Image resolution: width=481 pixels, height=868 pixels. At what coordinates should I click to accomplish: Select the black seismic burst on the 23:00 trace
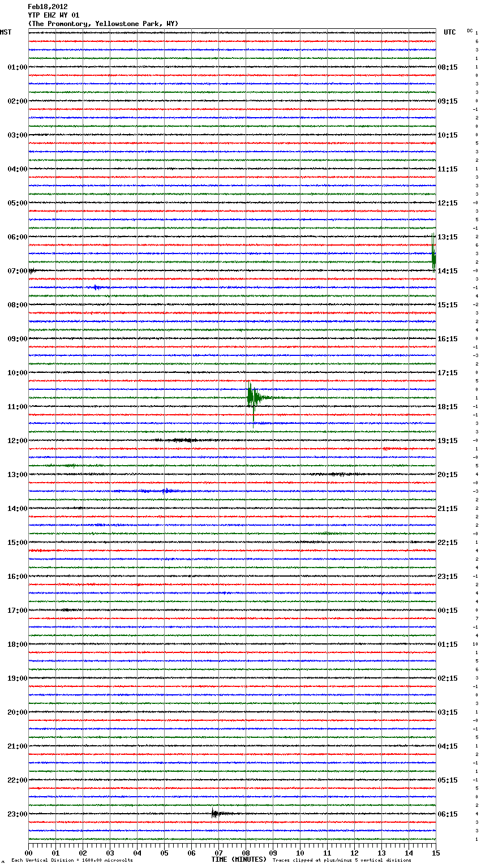pos(215,814)
